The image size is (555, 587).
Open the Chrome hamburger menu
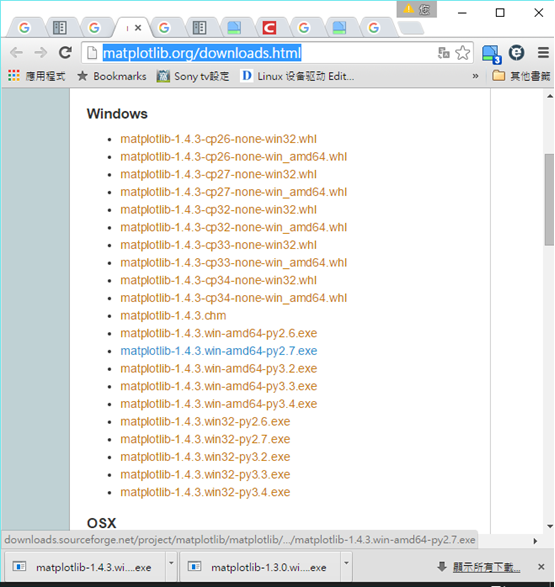(543, 53)
